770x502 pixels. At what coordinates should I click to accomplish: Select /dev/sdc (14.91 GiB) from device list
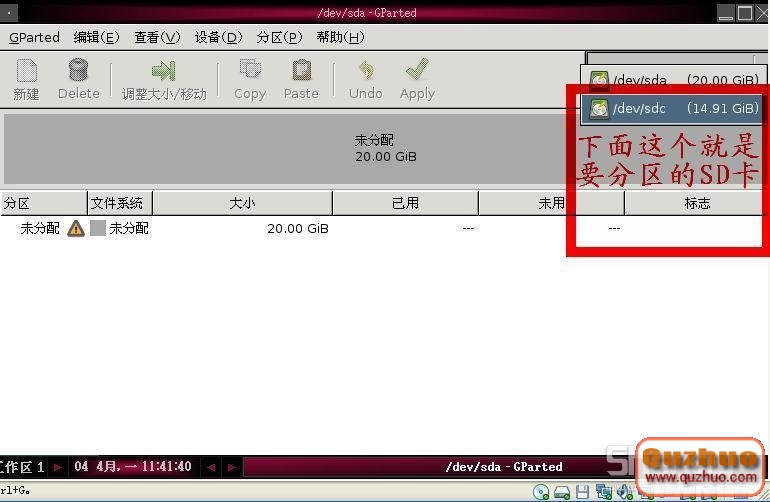click(674, 108)
